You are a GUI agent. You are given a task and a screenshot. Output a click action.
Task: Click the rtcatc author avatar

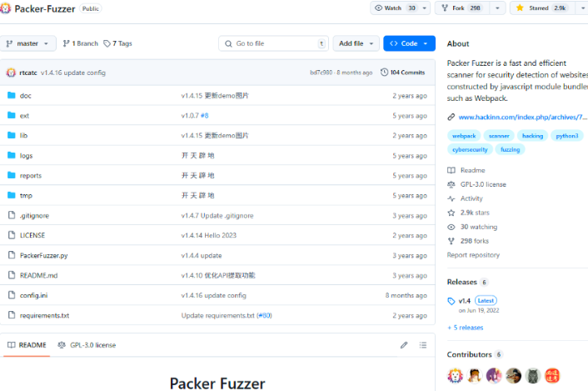[x=11, y=73]
